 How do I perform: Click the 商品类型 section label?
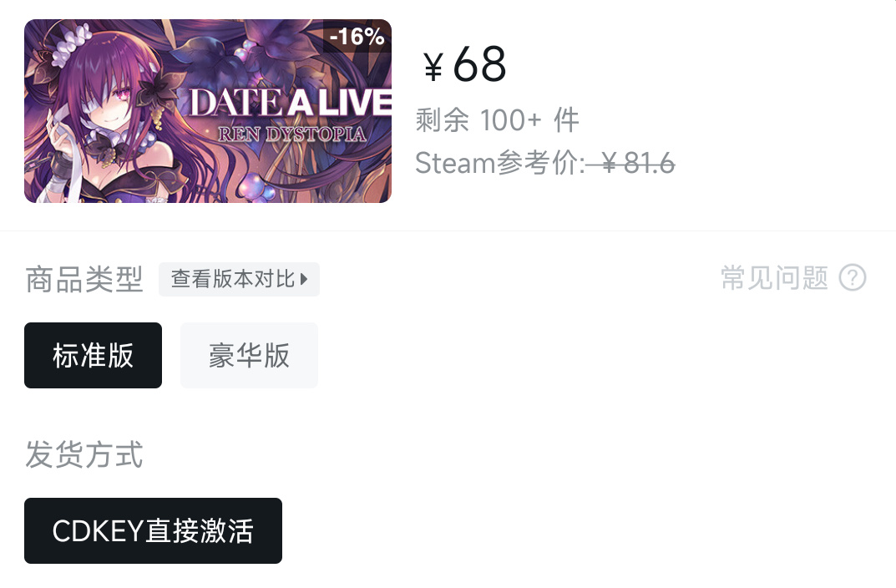[84, 279]
